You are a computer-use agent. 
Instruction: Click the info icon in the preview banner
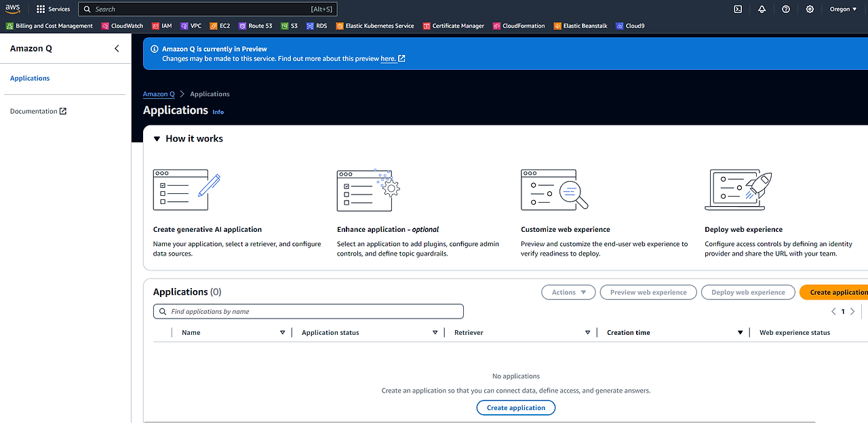tap(155, 49)
